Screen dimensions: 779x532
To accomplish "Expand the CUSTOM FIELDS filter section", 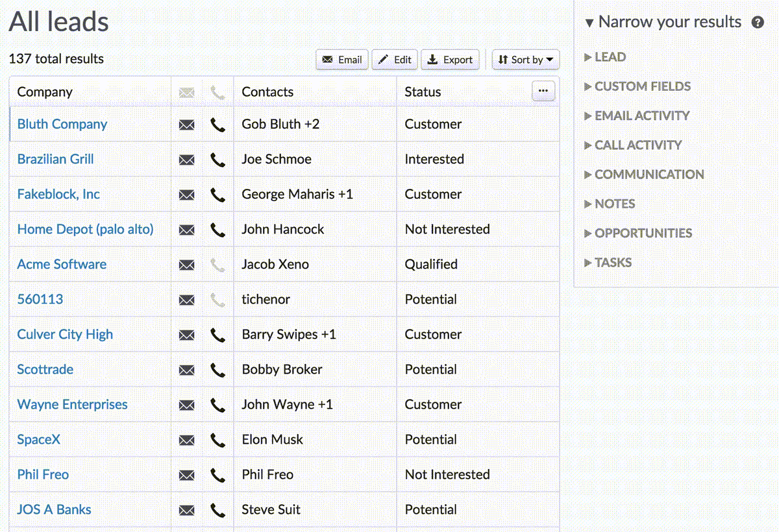I will click(637, 86).
